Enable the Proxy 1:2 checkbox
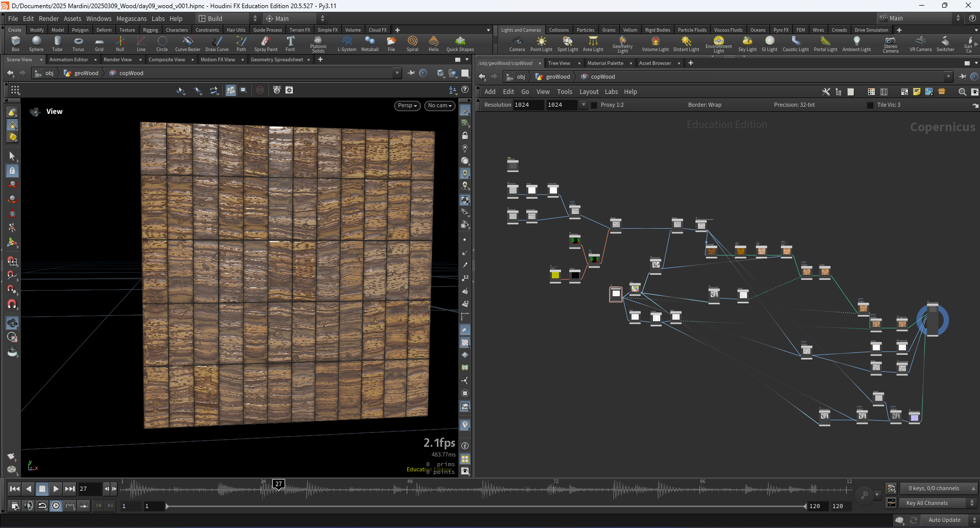 594,105
